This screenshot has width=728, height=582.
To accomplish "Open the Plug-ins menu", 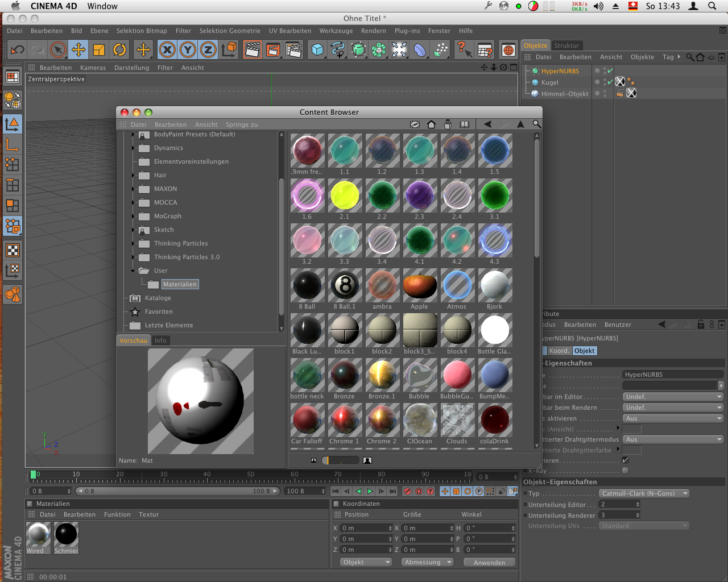I will pyautogui.click(x=407, y=31).
